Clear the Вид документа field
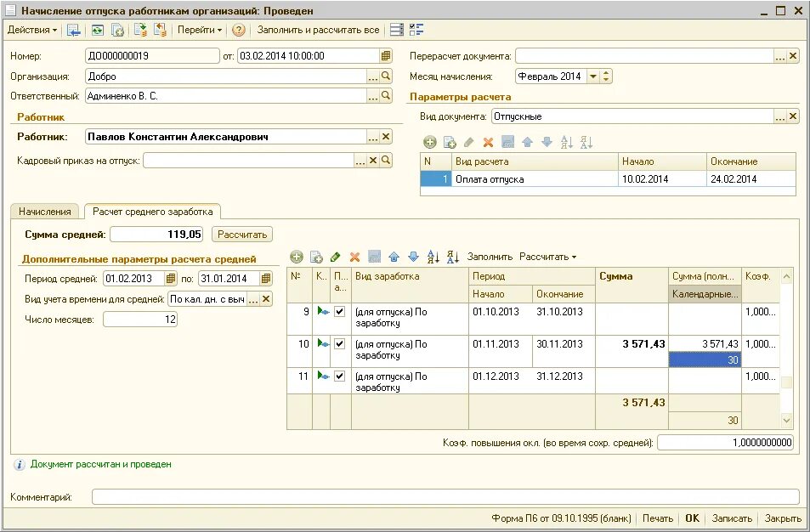 click(794, 116)
